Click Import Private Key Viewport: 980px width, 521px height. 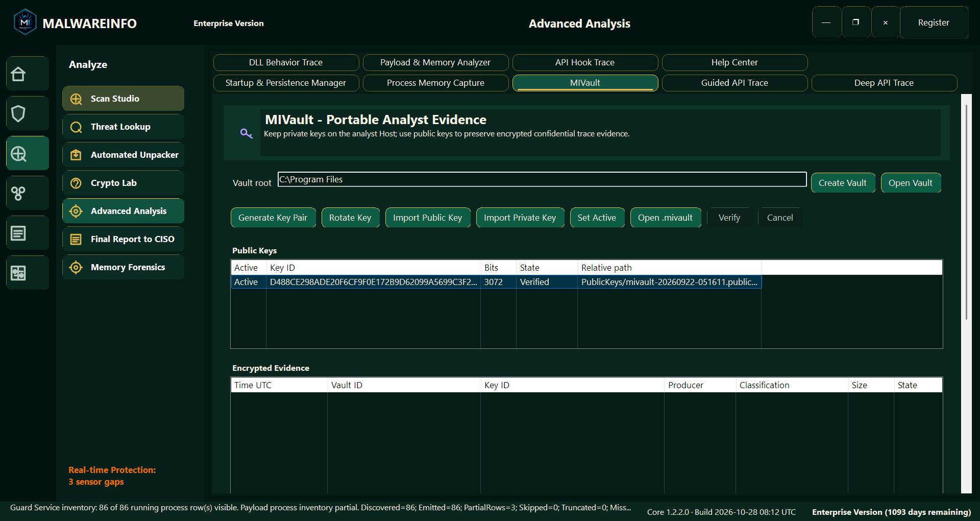(520, 218)
